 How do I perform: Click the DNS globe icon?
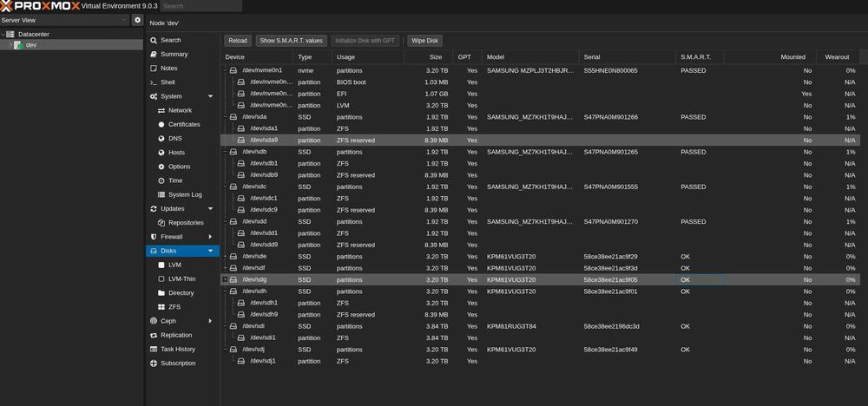[161, 139]
